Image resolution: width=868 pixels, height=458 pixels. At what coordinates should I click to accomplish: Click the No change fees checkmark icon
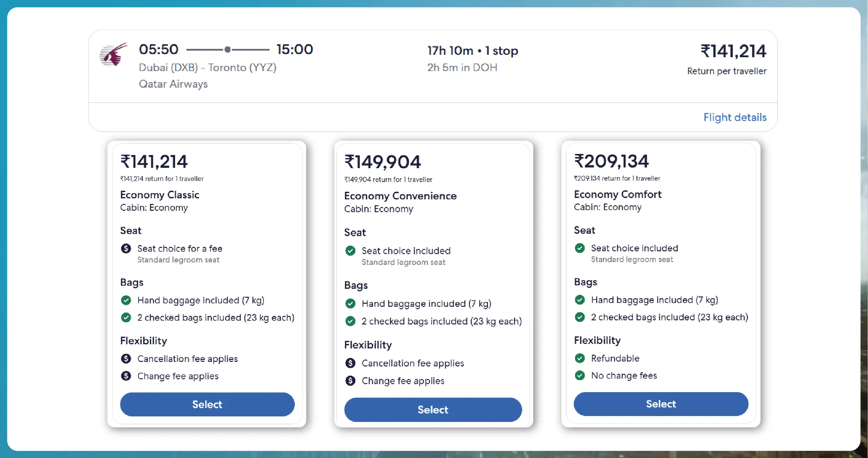pyautogui.click(x=580, y=375)
